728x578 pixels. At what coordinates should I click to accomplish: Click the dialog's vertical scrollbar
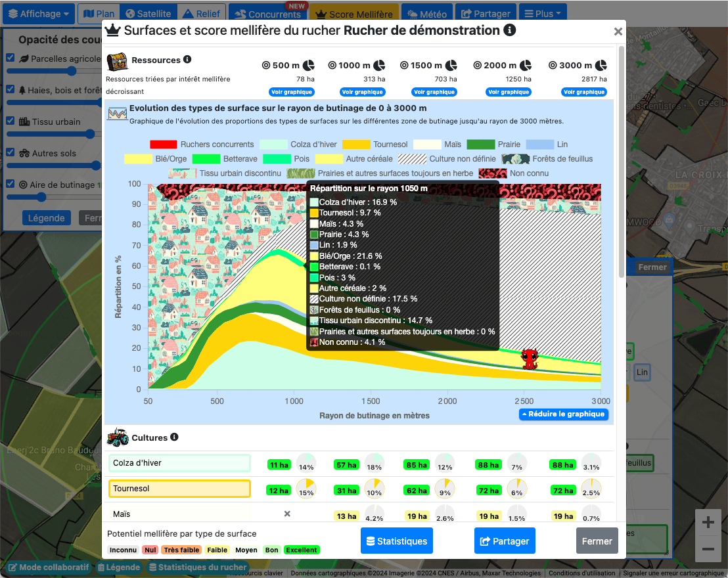pyautogui.click(x=621, y=162)
